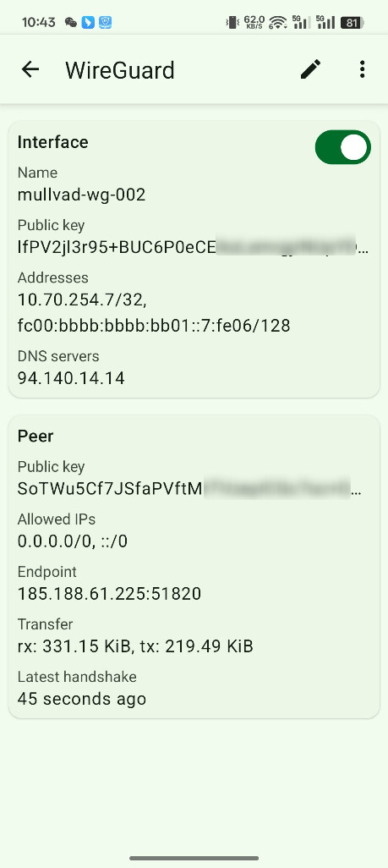388x868 pixels.
Task: Edit the tunnel with the pencil icon
Action: tap(310, 69)
